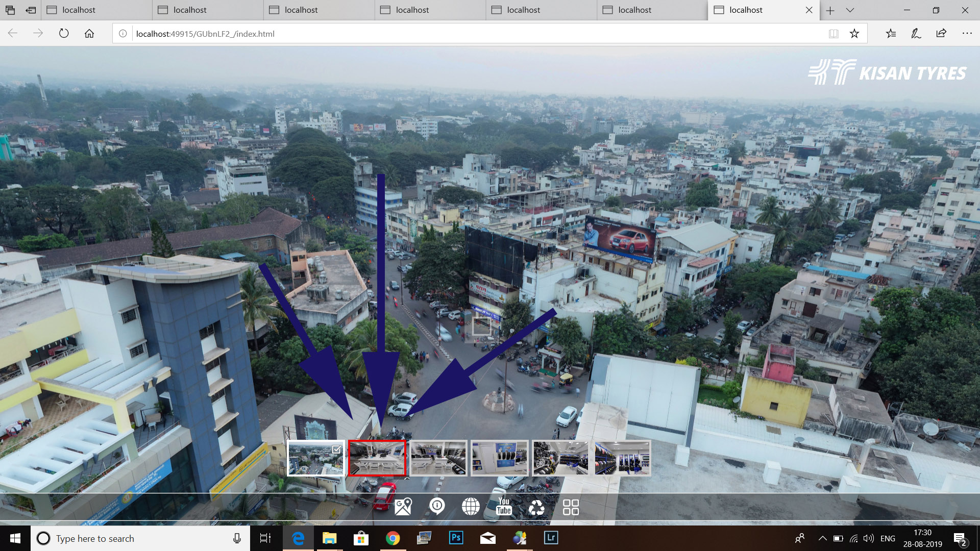Close the active localhost tab
The height and width of the screenshot is (551, 980).
point(809,10)
